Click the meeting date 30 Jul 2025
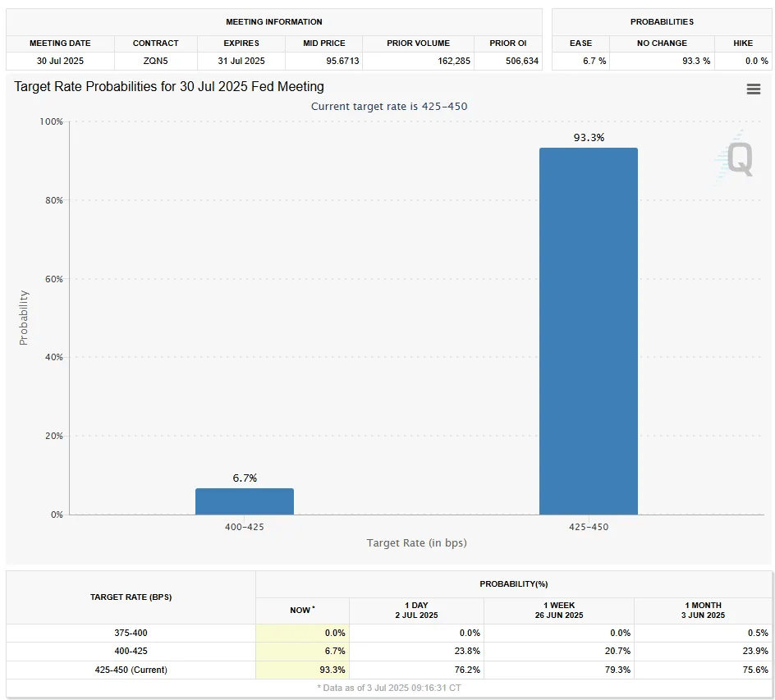 [x=60, y=61]
